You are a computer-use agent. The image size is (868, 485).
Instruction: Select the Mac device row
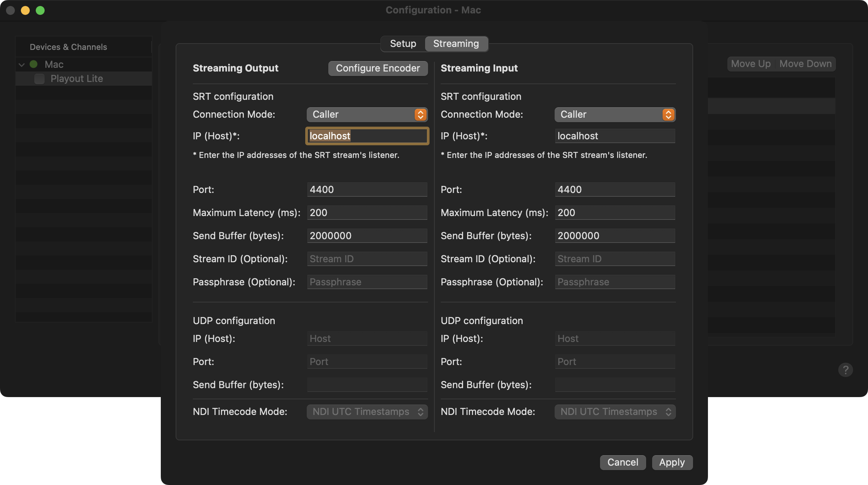click(x=84, y=64)
